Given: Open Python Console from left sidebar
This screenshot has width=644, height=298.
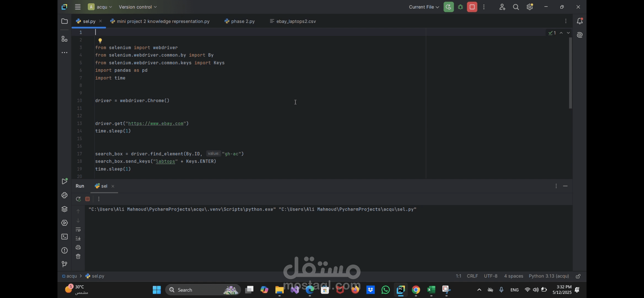Looking at the screenshot, I should (64, 195).
